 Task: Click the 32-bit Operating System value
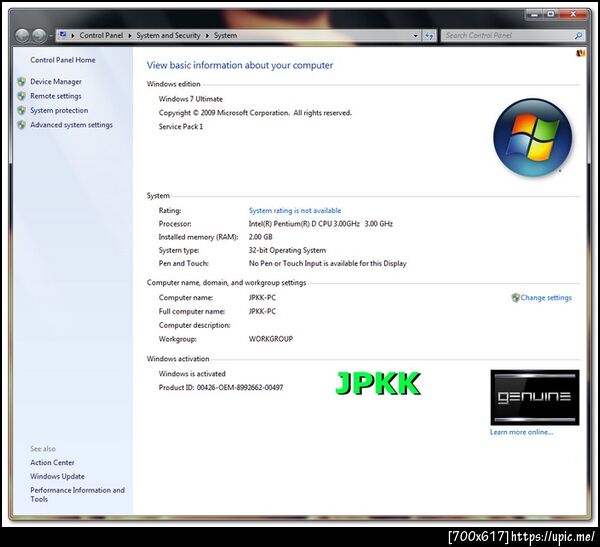287,250
